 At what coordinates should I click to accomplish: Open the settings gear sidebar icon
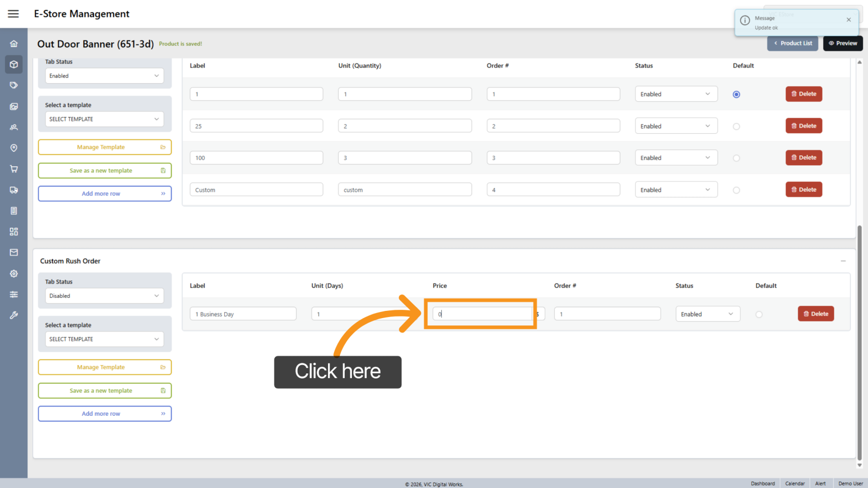point(14,274)
